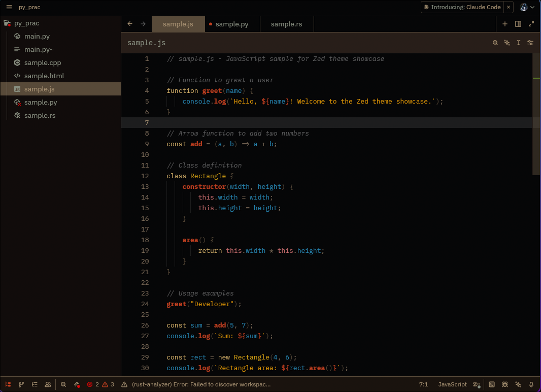Click the 'greet("Developer");' code line
Image resolution: width=541 pixels, height=392 pixels.
[204, 304]
